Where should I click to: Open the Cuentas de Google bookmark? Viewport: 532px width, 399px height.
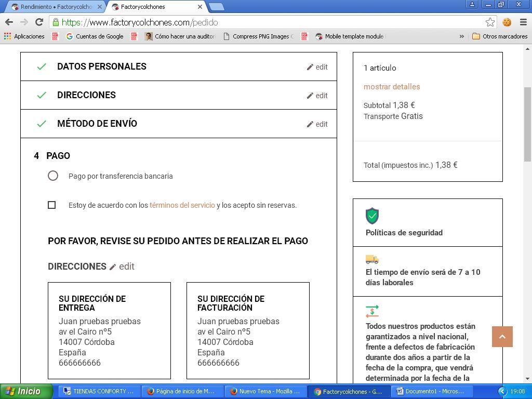point(95,36)
